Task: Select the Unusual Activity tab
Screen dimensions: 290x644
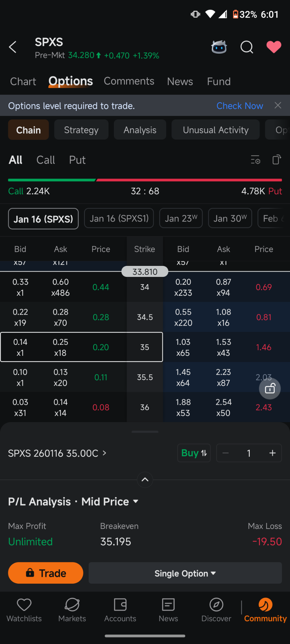Action: pos(215,130)
